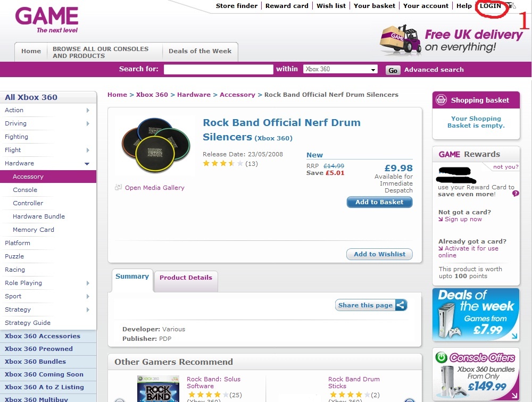Open the Help link
The image size is (532, 402).
(x=464, y=6)
